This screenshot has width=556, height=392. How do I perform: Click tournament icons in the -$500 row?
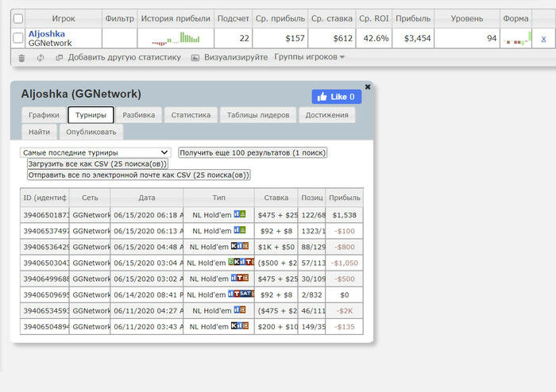point(240,278)
